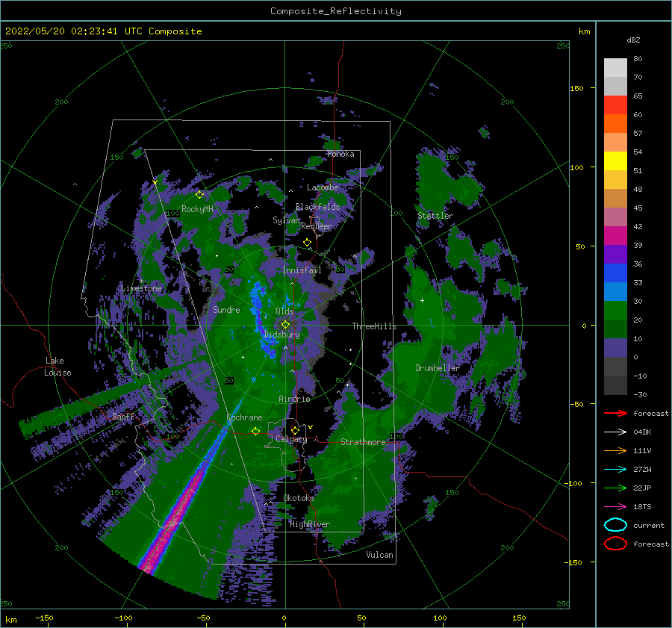Image resolution: width=672 pixels, height=628 pixels.
Task: Select the Limestone label
Action: [x=141, y=288]
